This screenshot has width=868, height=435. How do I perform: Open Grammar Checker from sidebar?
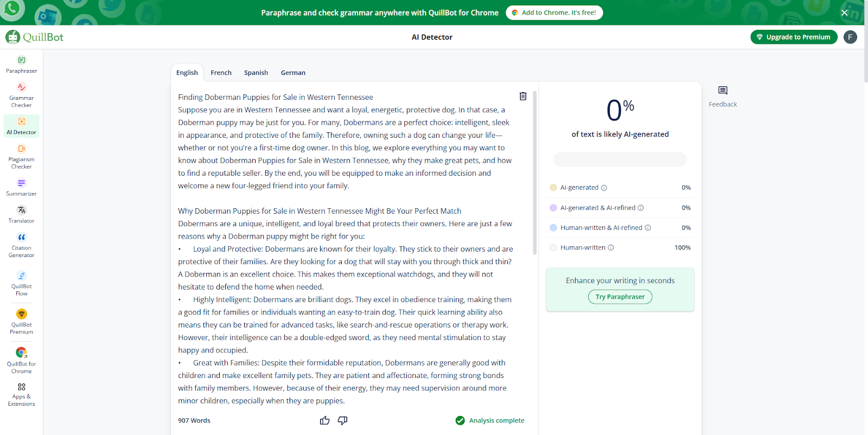[21, 95]
